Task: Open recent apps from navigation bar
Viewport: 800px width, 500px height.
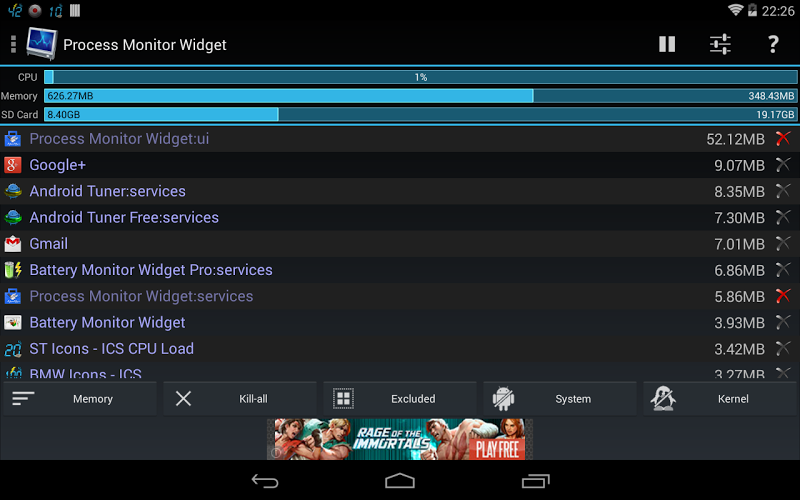Action: click(535, 481)
